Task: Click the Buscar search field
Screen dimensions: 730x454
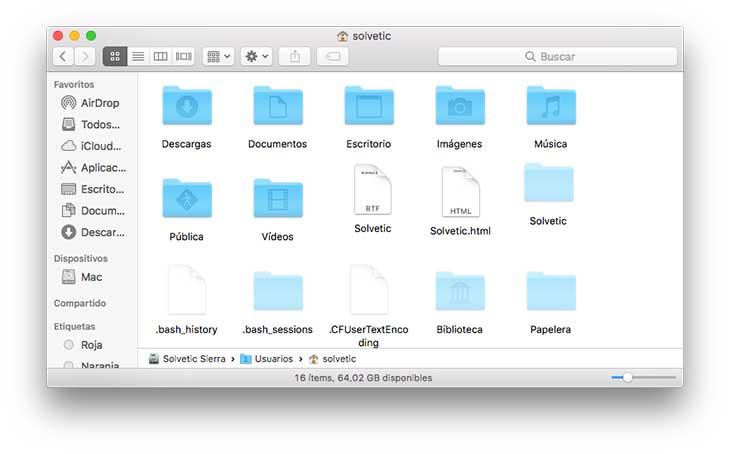Action: (557, 56)
